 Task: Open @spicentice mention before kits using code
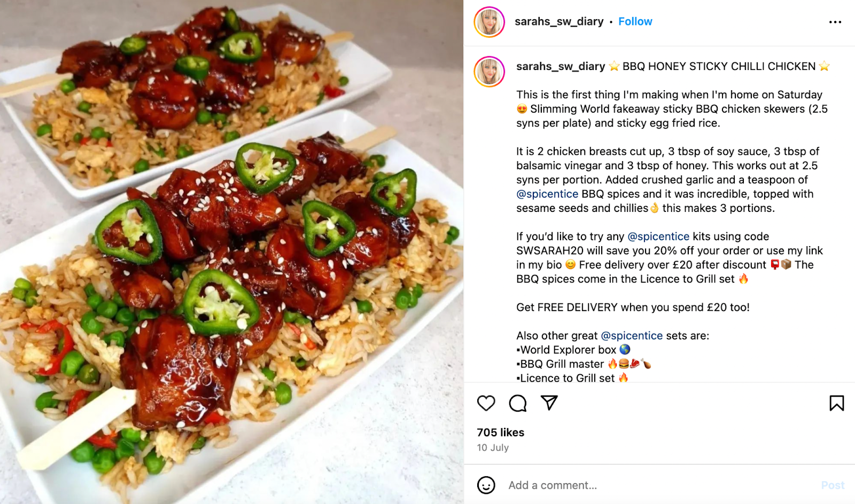658,237
